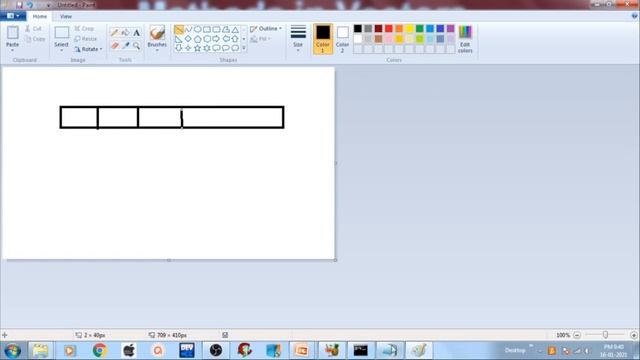Click the Resize button
Viewport: 640px width, 360px height.
pyautogui.click(x=86, y=39)
